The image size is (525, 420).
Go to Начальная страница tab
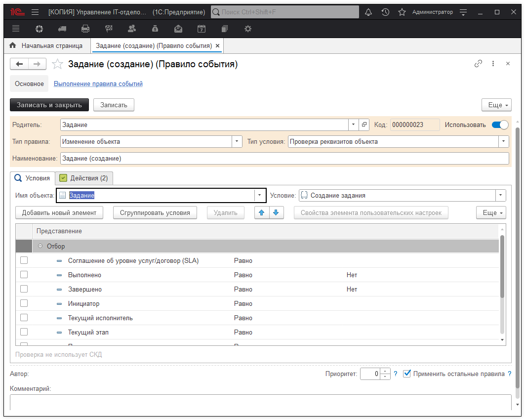point(46,45)
